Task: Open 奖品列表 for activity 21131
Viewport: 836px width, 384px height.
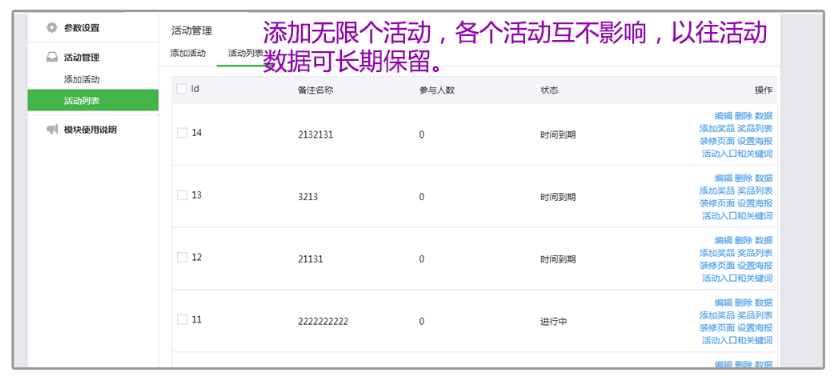Action: 755,253
